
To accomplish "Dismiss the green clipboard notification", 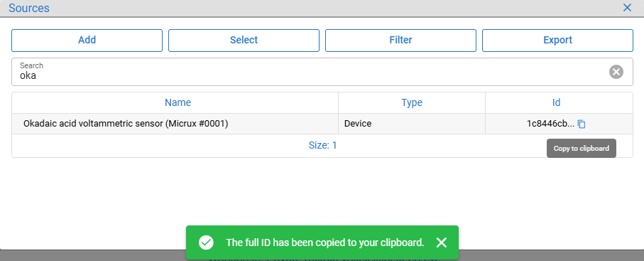I will pos(442,243).
